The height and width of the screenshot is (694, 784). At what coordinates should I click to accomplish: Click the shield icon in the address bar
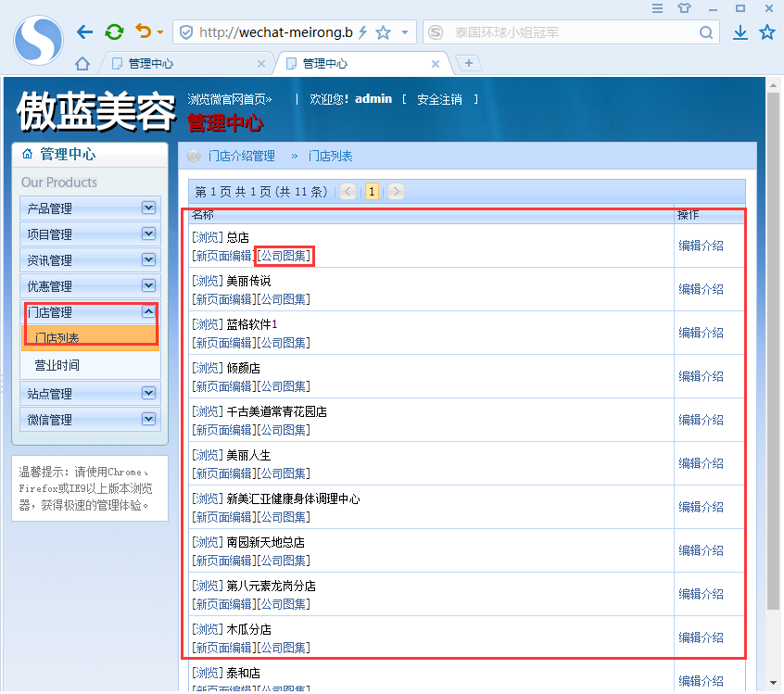191,31
